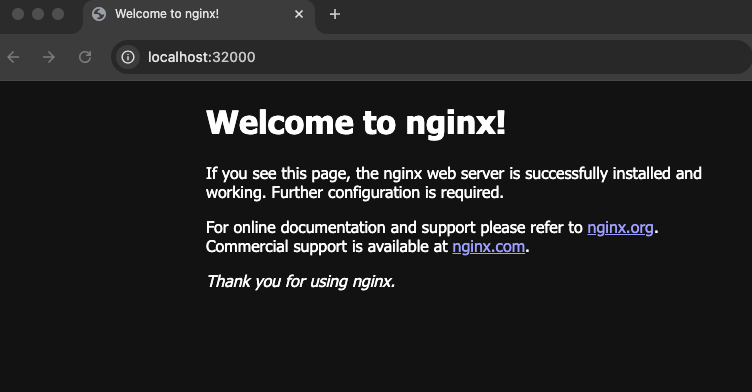The width and height of the screenshot is (752, 392).
Task: Close the Welcome to nginx! tab
Action: 299,14
